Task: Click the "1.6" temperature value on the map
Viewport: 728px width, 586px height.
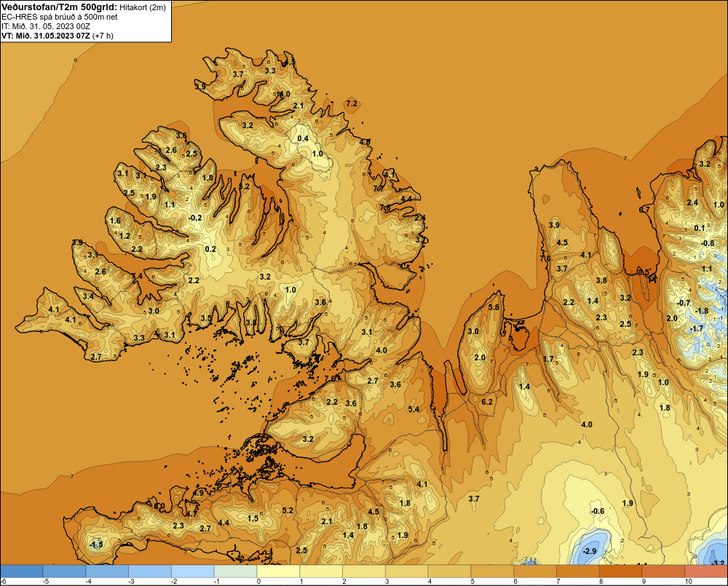Action: [x=115, y=221]
